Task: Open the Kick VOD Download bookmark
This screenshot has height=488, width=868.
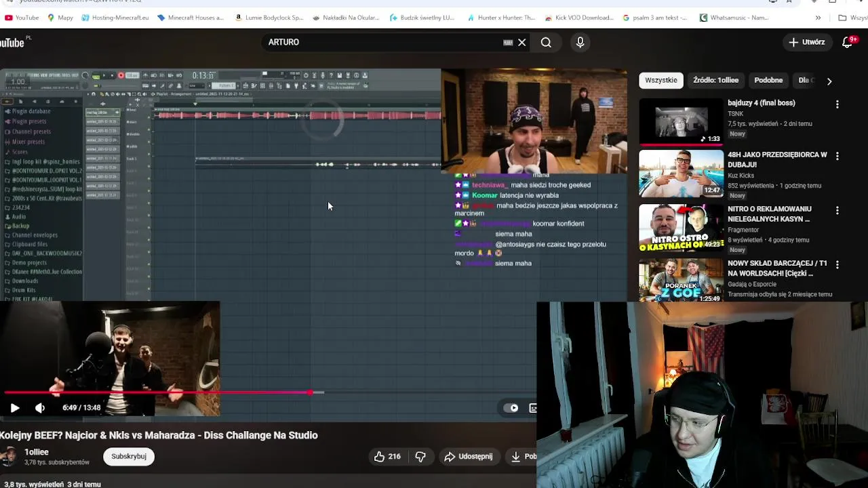Action: tap(578, 18)
